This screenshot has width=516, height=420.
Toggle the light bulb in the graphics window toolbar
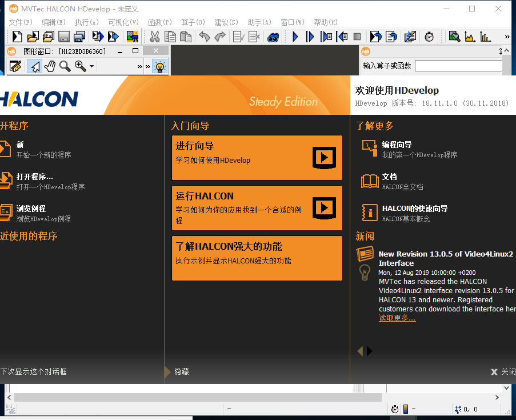tap(159, 65)
